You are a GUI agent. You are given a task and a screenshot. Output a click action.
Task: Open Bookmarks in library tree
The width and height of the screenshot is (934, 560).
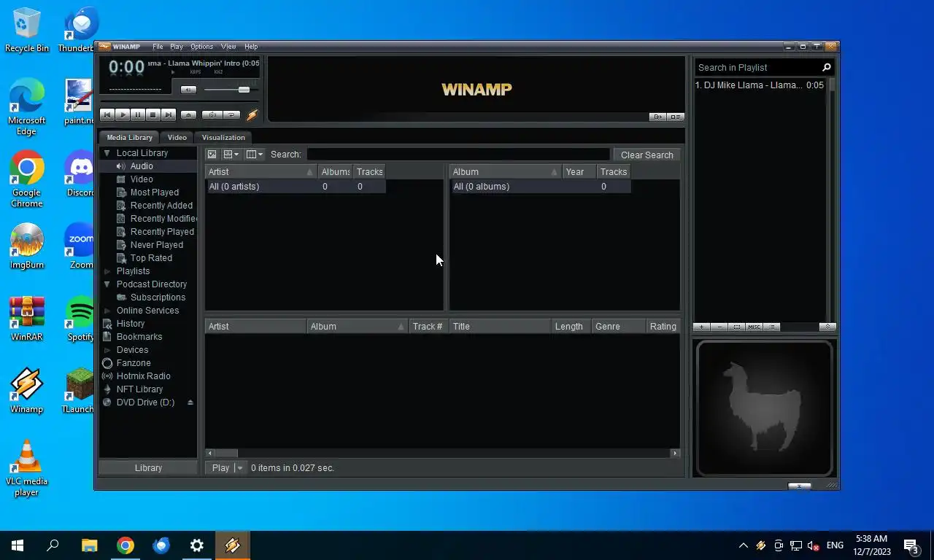[x=139, y=337]
